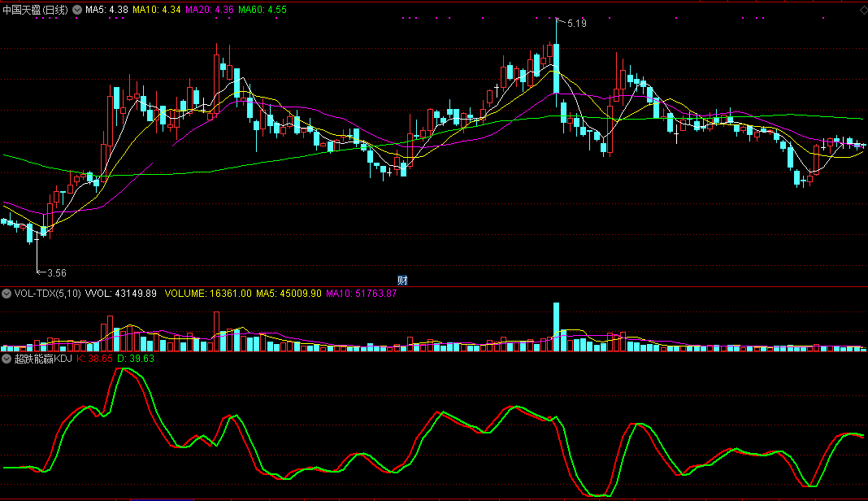Click the MA10: 4.34 label

coord(157,10)
